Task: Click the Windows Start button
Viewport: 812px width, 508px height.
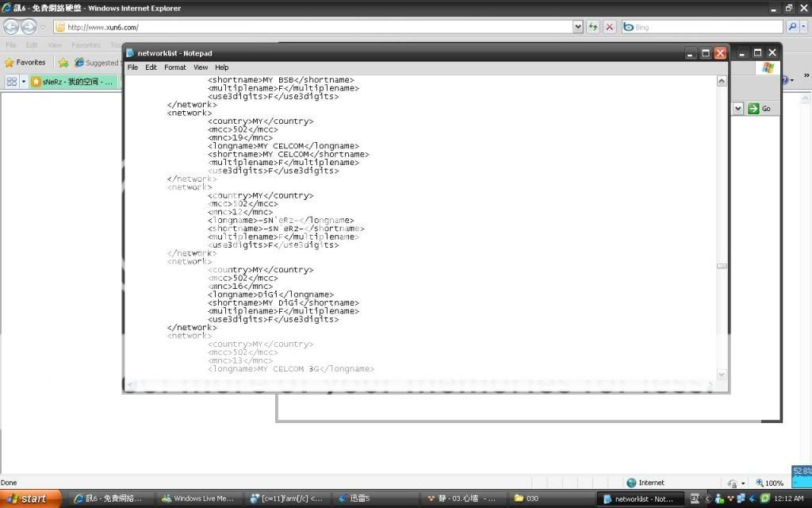Action: click(x=26, y=498)
